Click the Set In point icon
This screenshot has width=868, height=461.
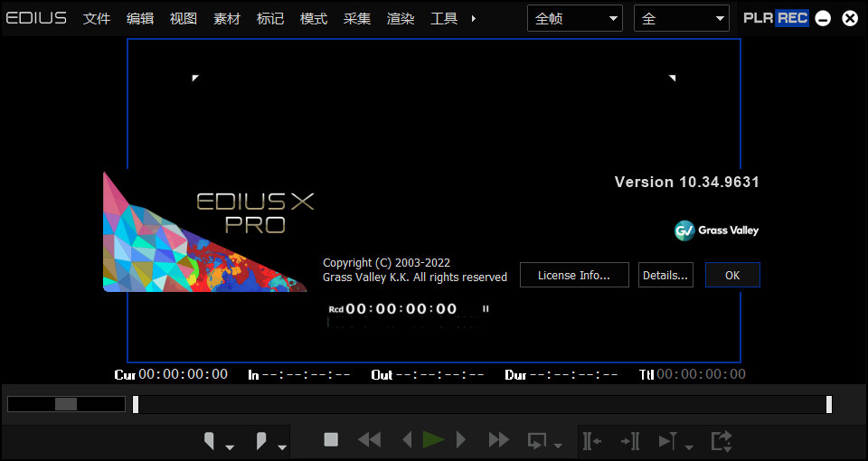(209, 441)
